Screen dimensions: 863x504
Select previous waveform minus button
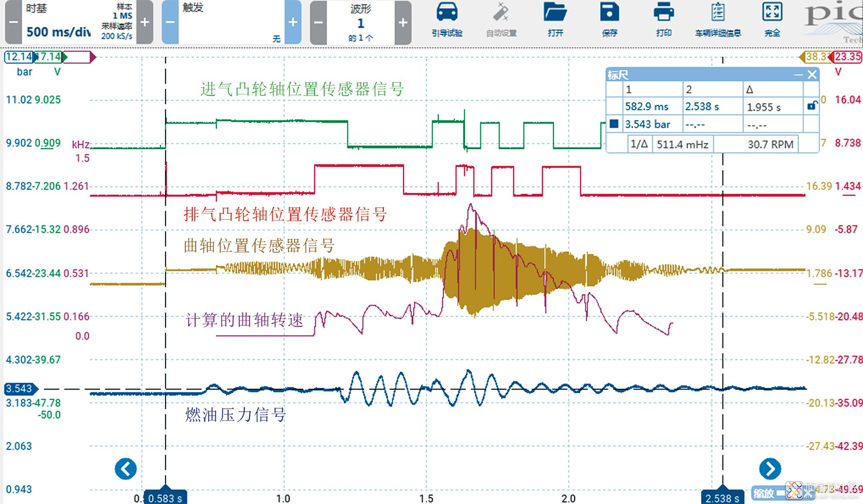tap(318, 22)
